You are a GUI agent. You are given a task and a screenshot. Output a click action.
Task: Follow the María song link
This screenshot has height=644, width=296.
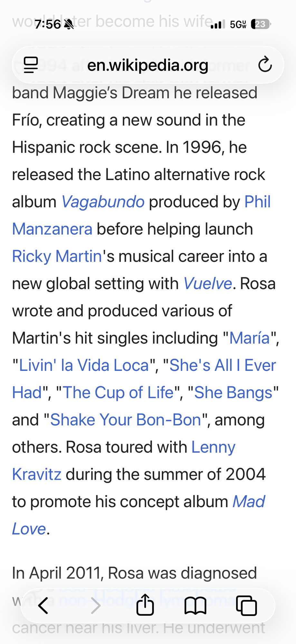coord(249,338)
